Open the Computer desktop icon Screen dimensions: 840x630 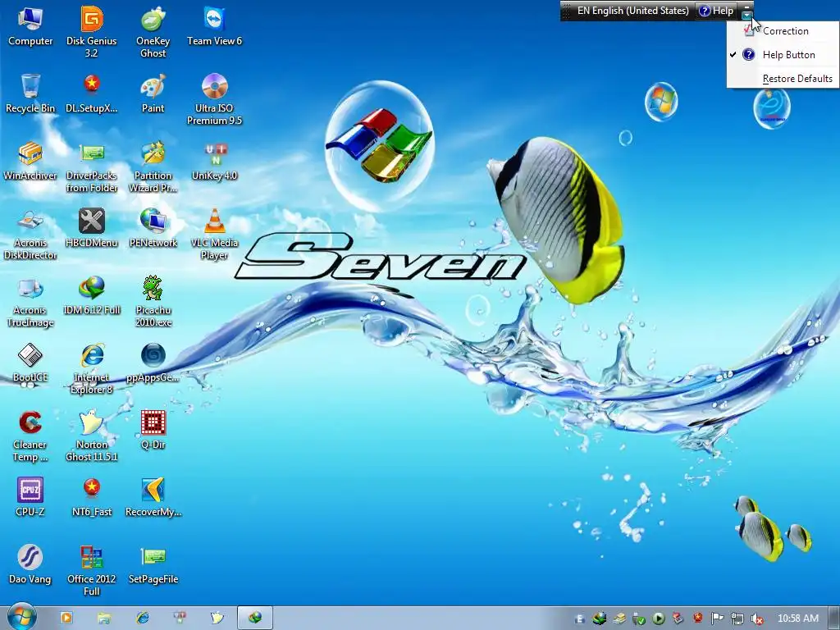(x=30, y=25)
